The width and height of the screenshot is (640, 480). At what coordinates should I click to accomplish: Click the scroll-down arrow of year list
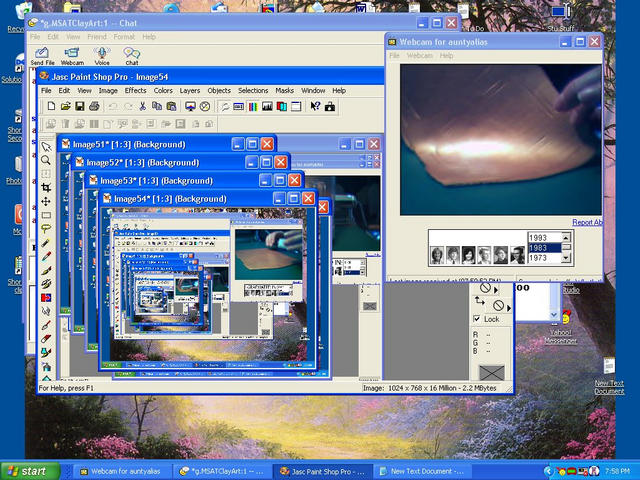point(566,258)
